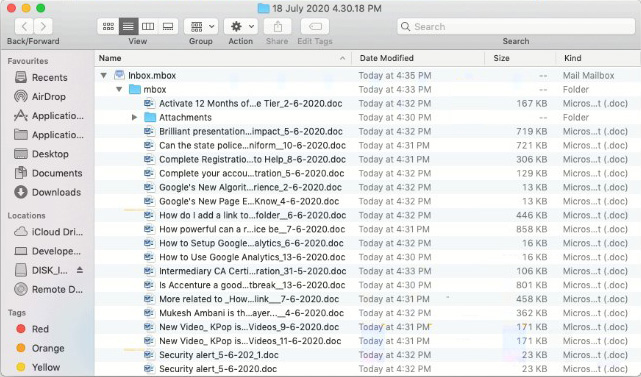Switch to list view

point(128,27)
